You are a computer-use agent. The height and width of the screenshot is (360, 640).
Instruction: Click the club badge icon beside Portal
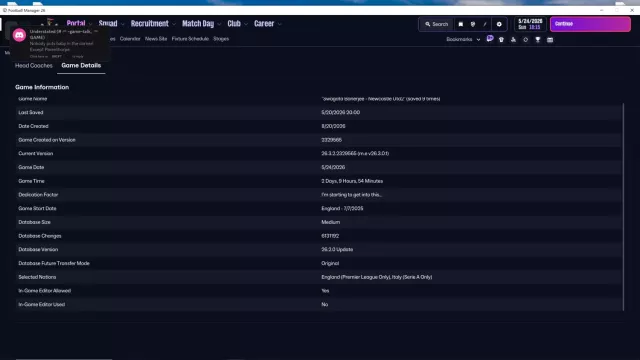[51, 22]
